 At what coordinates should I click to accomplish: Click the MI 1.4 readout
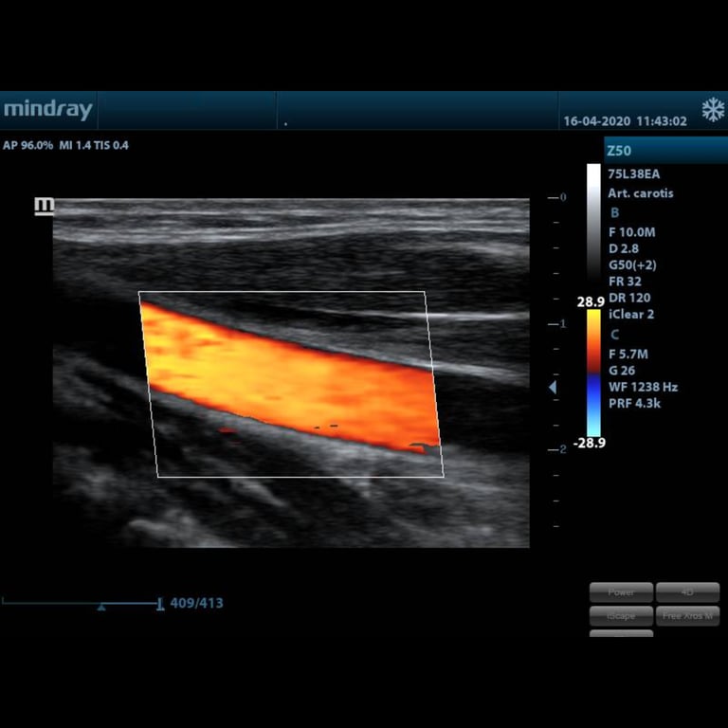pyautogui.click(x=75, y=145)
